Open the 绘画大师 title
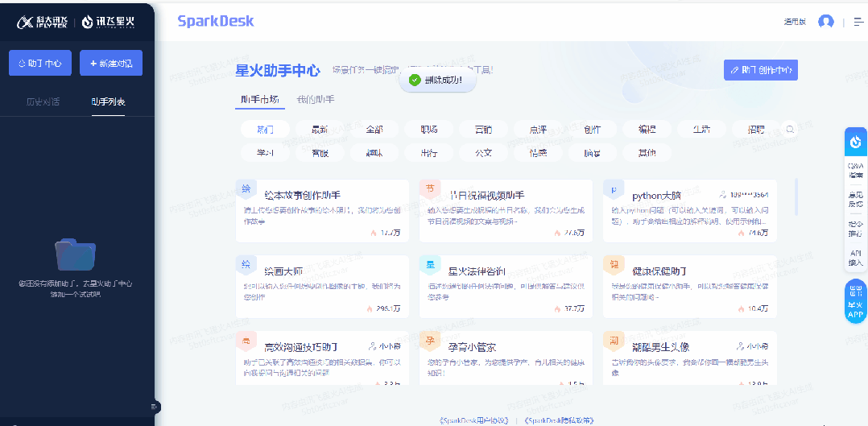The width and height of the screenshot is (868, 426). [283, 271]
